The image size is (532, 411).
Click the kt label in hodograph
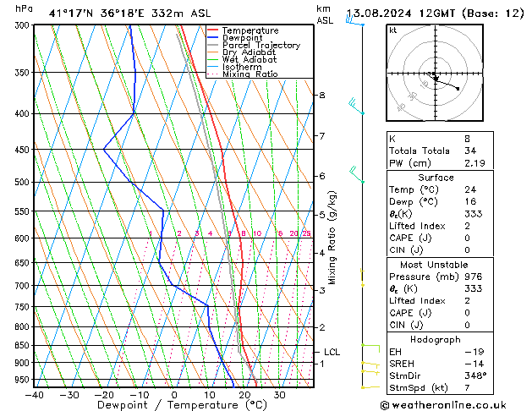point(393,30)
